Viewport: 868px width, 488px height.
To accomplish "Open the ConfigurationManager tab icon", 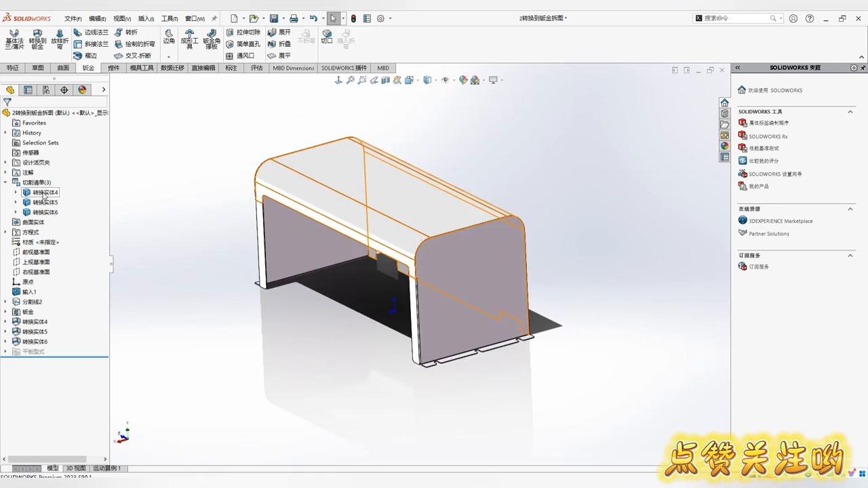I will 46,89.
